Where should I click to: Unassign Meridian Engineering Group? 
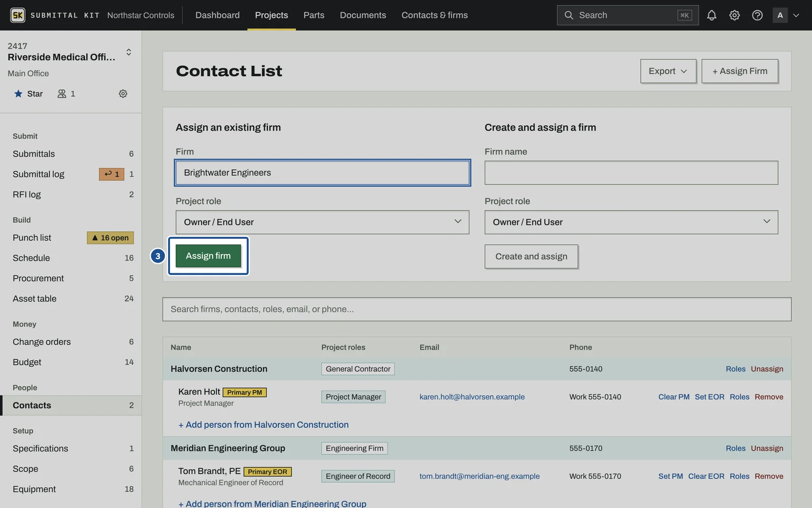coord(767,448)
